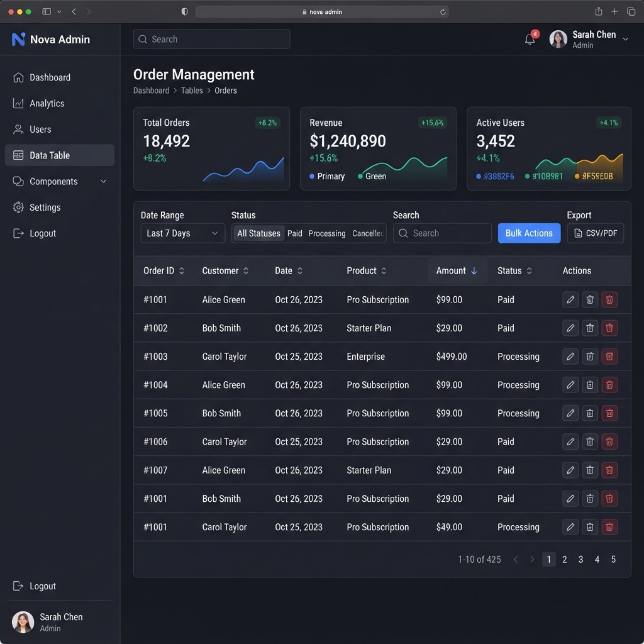Click the orange 8F59E0B legend dot

click(x=577, y=176)
